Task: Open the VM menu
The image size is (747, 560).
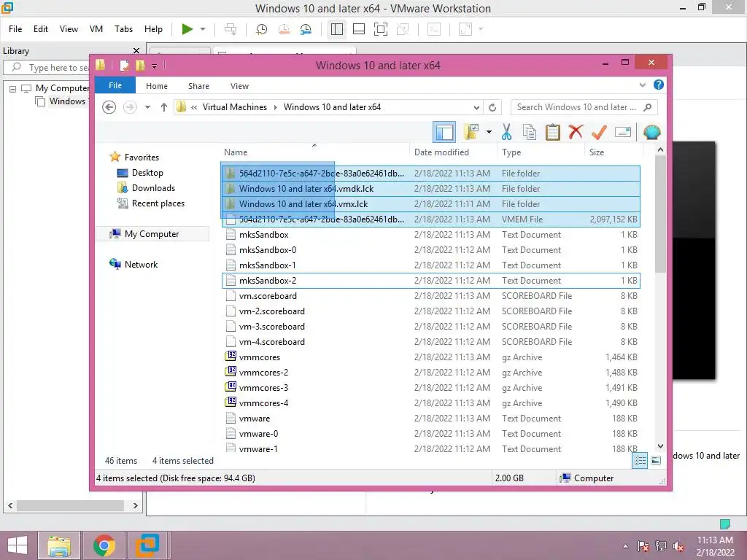Action: coord(96,29)
